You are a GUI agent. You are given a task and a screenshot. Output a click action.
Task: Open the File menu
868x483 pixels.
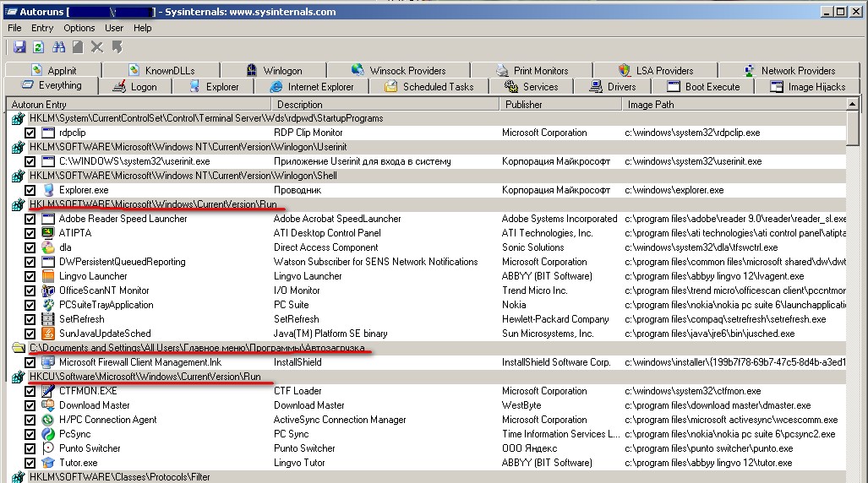pyautogui.click(x=14, y=28)
